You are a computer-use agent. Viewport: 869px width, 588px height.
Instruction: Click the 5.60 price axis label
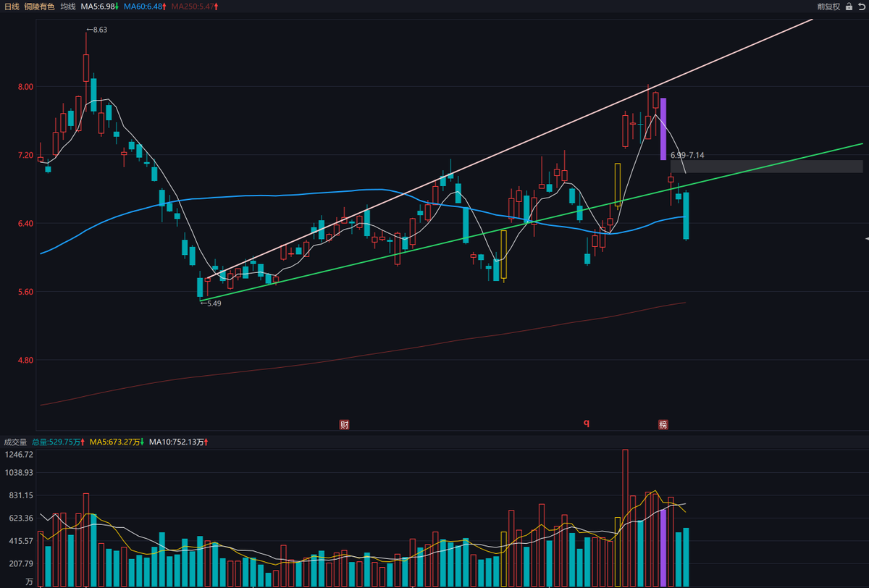tap(25, 292)
